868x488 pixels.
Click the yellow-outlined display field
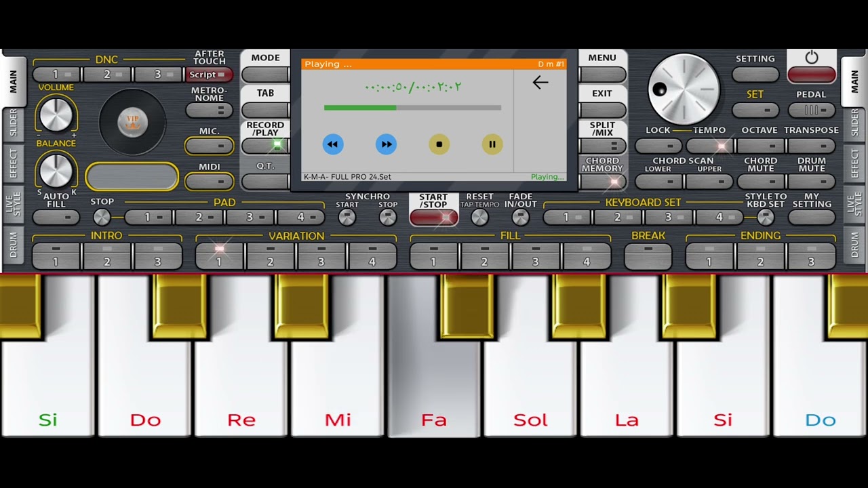(132, 176)
